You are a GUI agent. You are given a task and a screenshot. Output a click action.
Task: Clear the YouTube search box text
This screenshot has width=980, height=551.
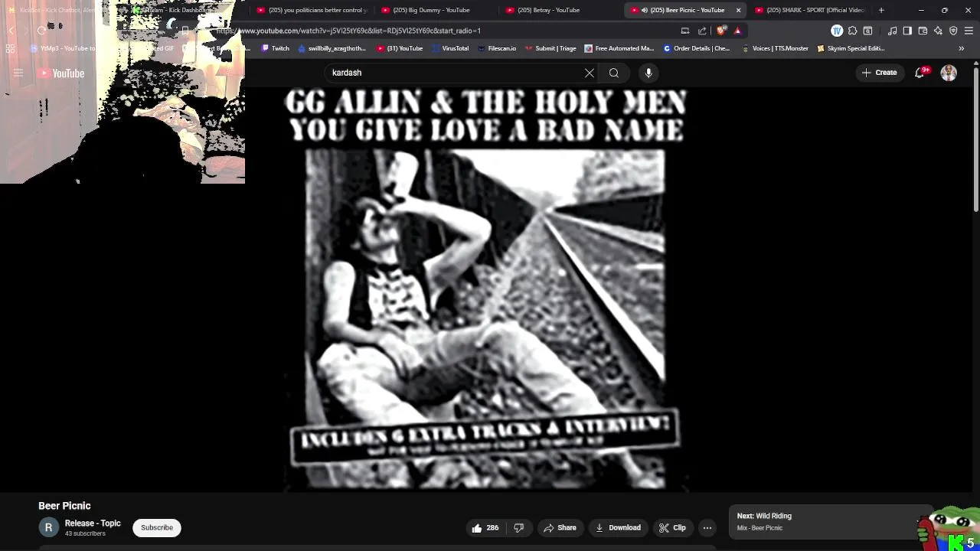(590, 73)
